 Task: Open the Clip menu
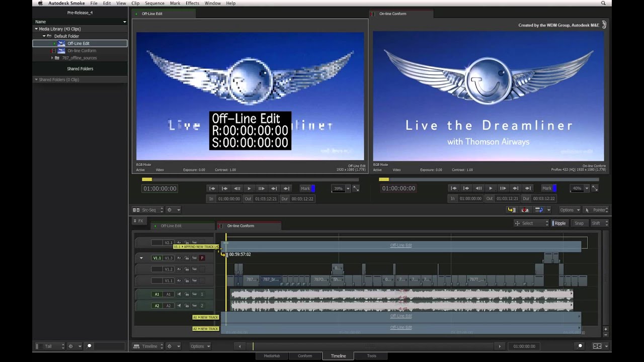(135, 3)
